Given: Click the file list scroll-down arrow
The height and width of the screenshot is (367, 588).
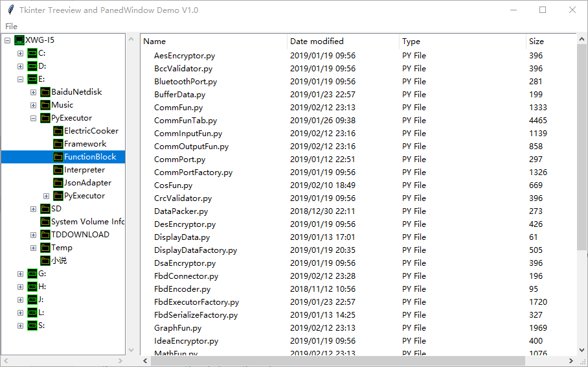Looking at the screenshot, I should pyautogui.click(x=582, y=349).
